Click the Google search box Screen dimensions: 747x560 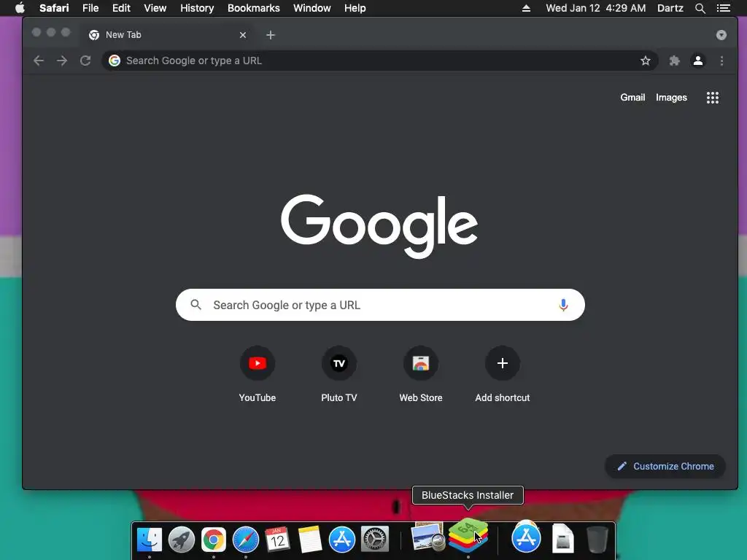380,305
